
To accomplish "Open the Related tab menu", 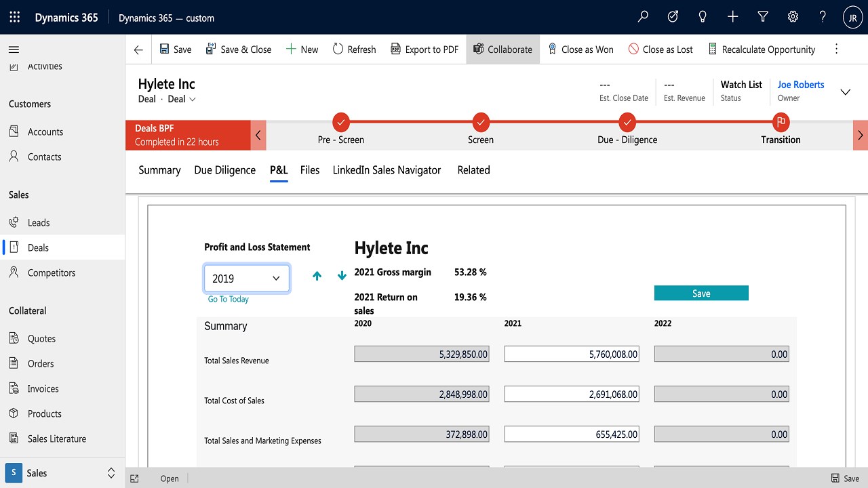I will point(473,170).
